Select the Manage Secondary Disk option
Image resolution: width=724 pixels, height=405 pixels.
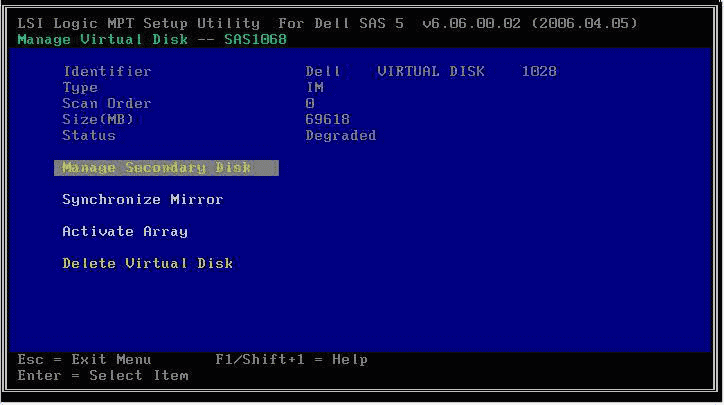pyautogui.click(x=166, y=168)
